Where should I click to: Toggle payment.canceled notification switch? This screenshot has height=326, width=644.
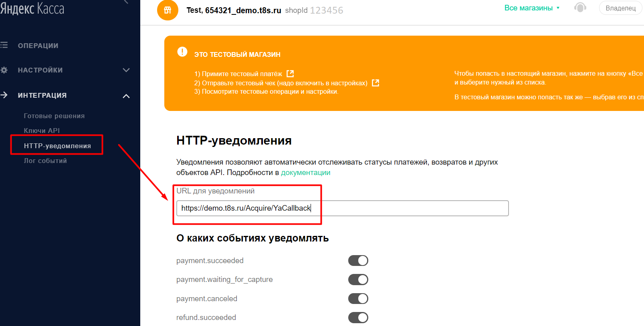coord(358,299)
